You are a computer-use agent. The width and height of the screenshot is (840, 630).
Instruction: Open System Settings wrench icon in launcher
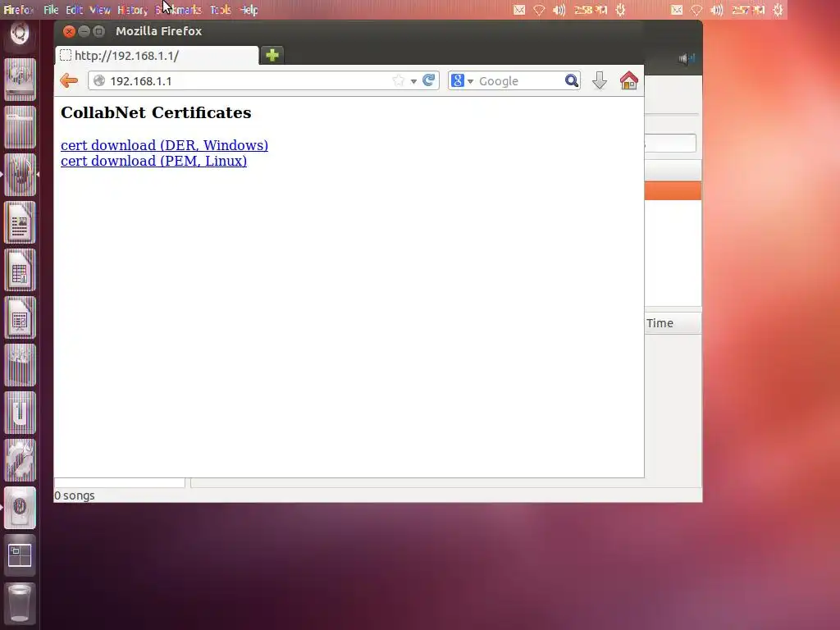pos(21,461)
